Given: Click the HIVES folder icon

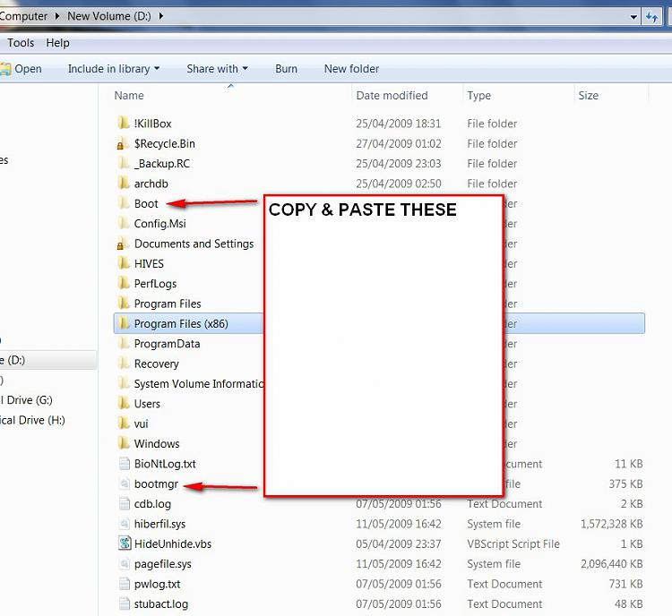Looking at the screenshot, I should point(124,263).
